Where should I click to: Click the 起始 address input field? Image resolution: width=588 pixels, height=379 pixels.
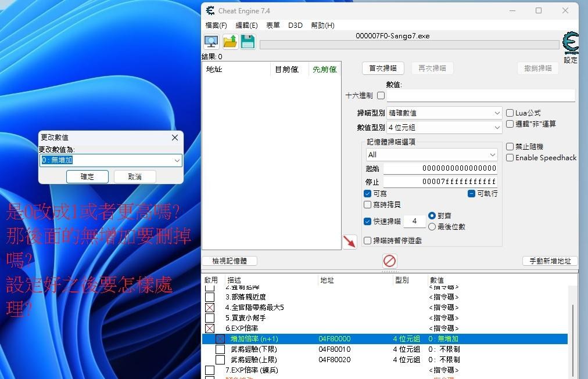(440, 168)
